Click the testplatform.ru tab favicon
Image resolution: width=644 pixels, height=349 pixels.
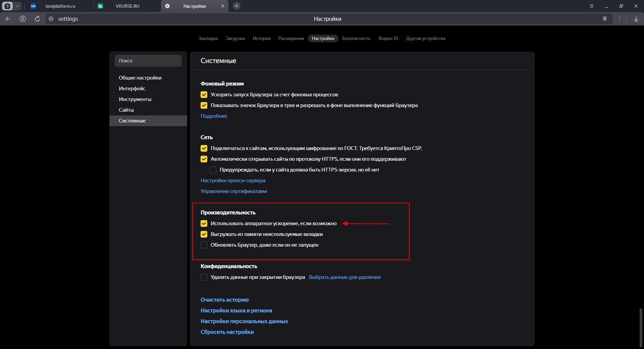tap(33, 6)
